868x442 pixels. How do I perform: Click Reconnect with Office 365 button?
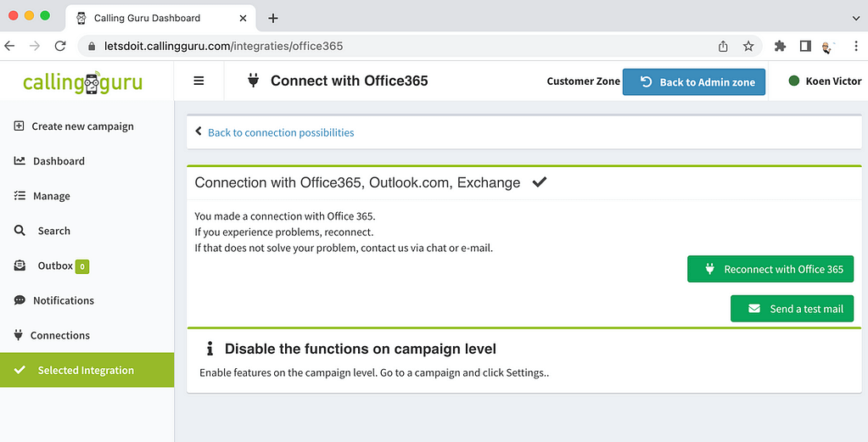coord(770,270)
